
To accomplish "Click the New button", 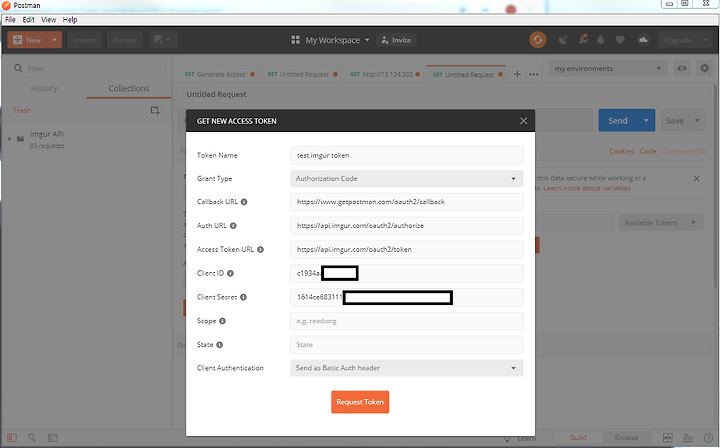I will [x=28, y=40].
